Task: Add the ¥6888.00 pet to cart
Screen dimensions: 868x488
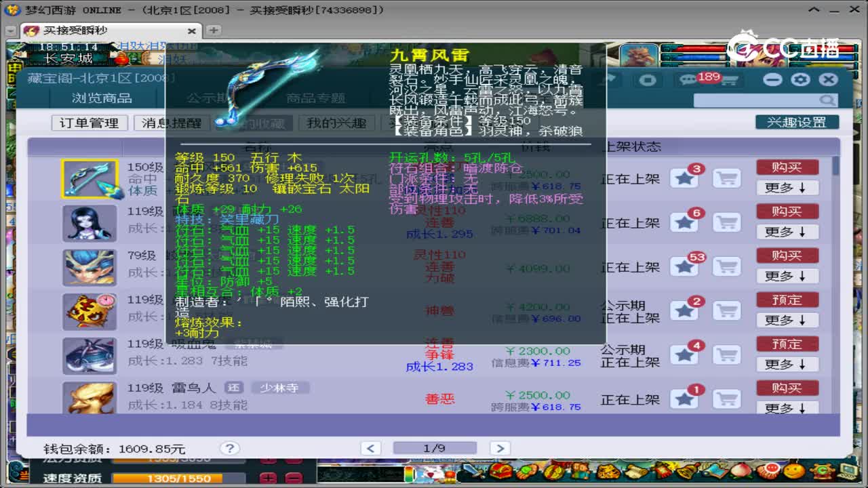Action: 726,222
